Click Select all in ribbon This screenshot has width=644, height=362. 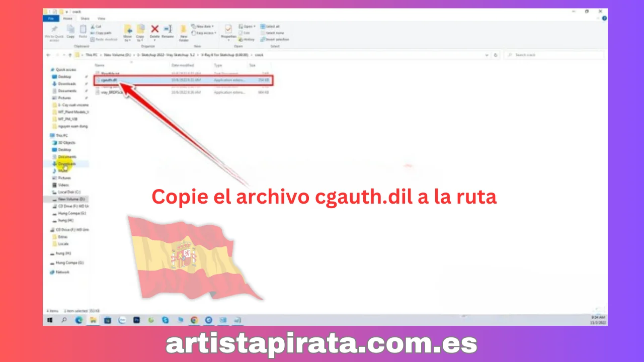pos(270,26)
